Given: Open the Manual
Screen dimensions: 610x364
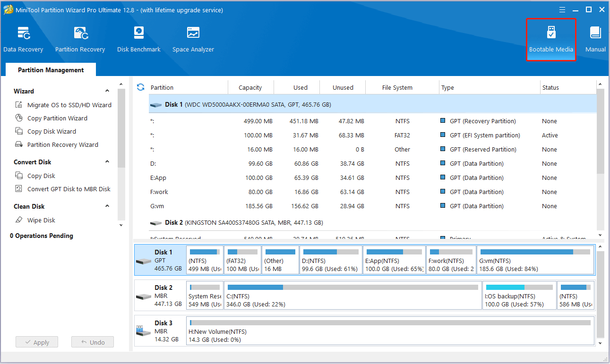Looking at the screenshot, I should (595, 38).
